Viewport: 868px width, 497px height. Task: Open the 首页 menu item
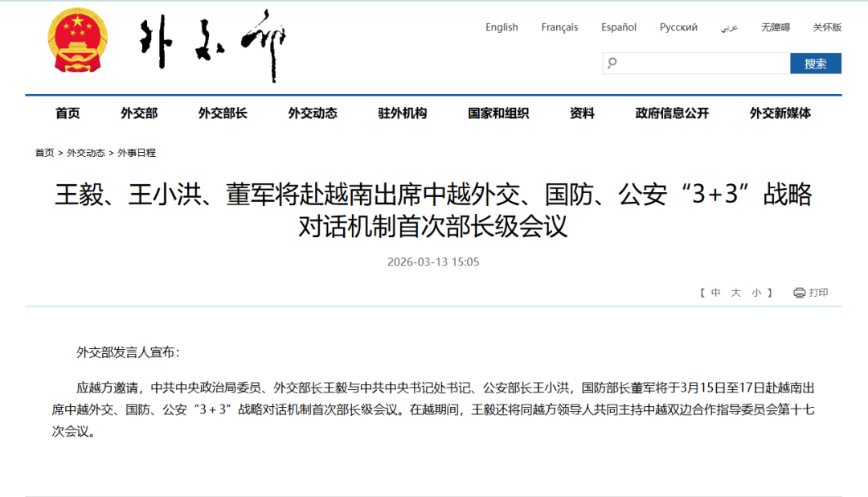(68, 113)
